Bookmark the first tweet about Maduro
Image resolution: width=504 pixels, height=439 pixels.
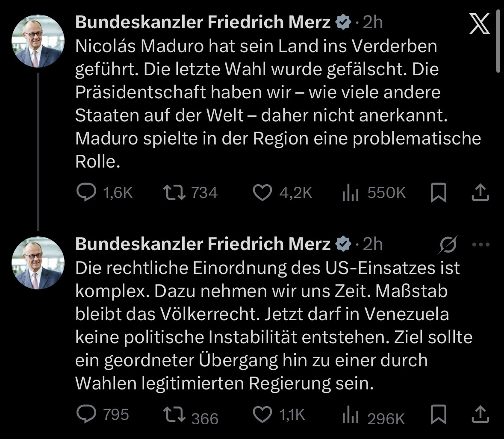pos(438,193)
